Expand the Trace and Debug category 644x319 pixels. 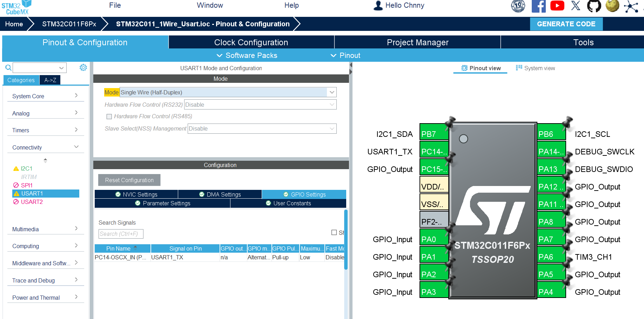46,280
